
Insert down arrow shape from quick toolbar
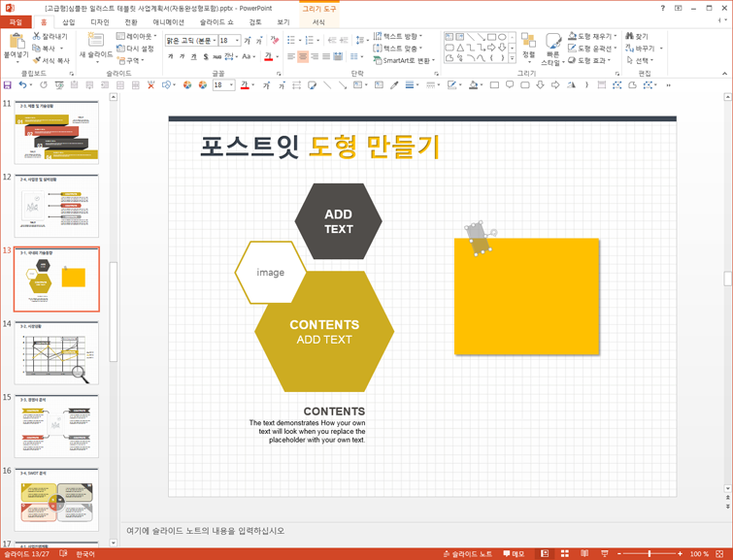[541, 84]
